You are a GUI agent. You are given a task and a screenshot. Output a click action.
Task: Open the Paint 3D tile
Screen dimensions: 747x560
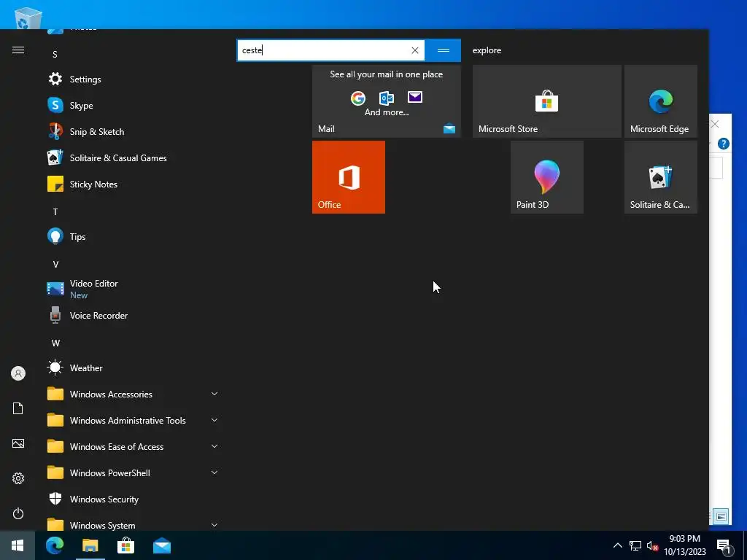546,177
